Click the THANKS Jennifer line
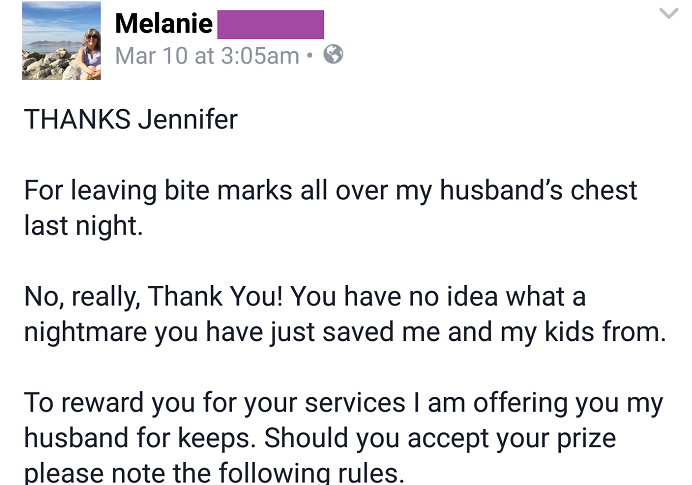 coord(131,120)
